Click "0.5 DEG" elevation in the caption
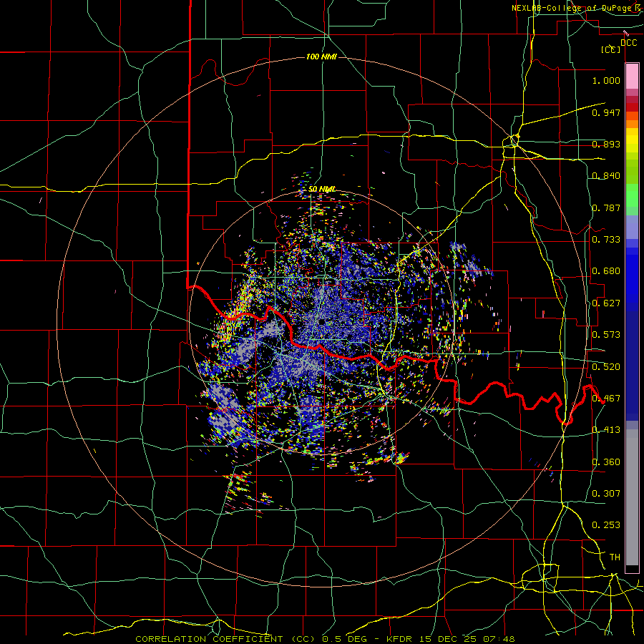The image size is (644, 644). (345, 639)
